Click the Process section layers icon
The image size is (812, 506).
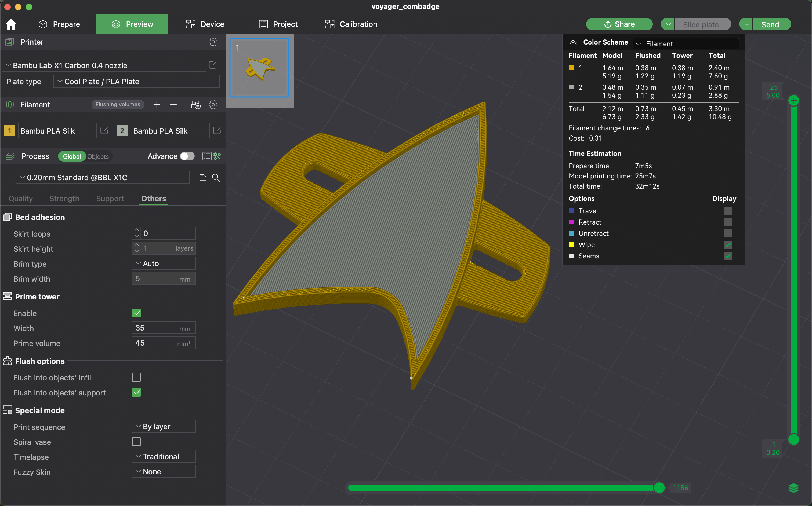pos(10,156)
